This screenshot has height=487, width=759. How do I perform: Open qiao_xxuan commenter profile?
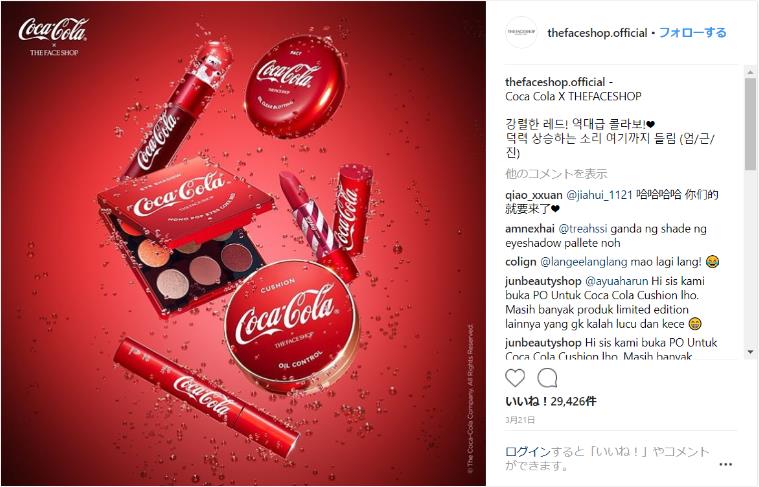coord(533,195)
